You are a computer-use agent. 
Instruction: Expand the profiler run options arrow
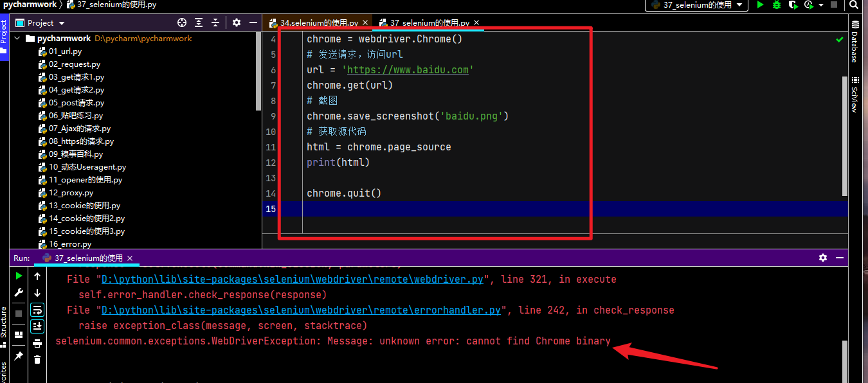(x=821, y=4)
